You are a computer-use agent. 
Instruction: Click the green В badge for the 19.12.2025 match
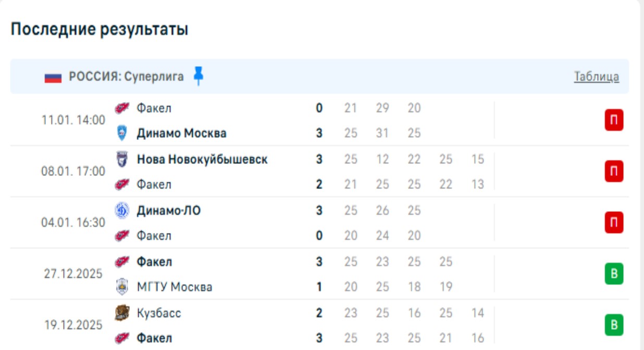click(x=614, y=325)
